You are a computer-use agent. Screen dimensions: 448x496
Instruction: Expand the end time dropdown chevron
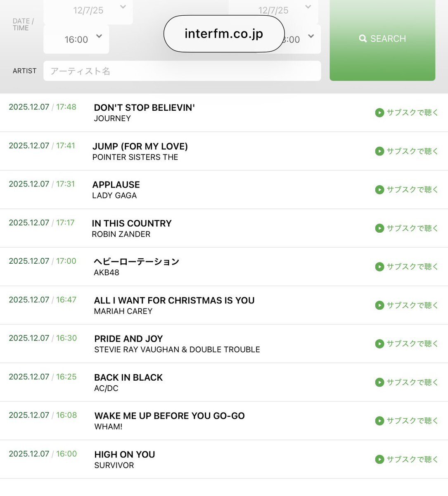point(311,36)
